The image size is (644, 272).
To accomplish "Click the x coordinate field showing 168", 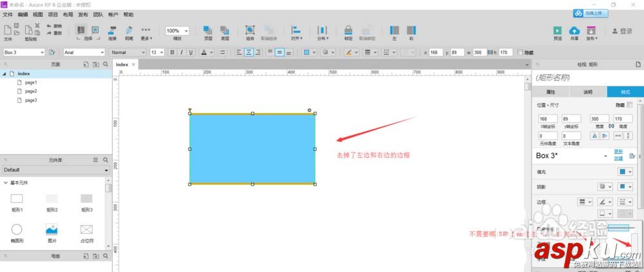I will (436, 53).
